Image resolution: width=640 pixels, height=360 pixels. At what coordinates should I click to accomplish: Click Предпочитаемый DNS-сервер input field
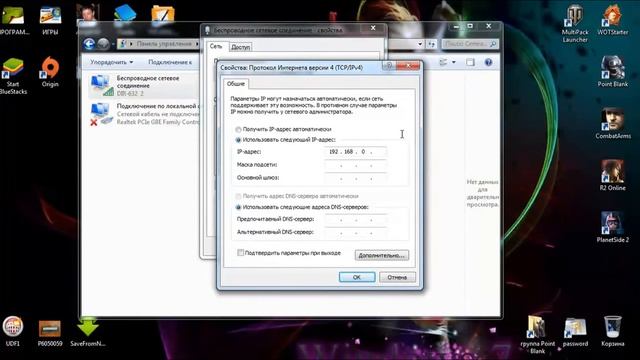[356, 220]
